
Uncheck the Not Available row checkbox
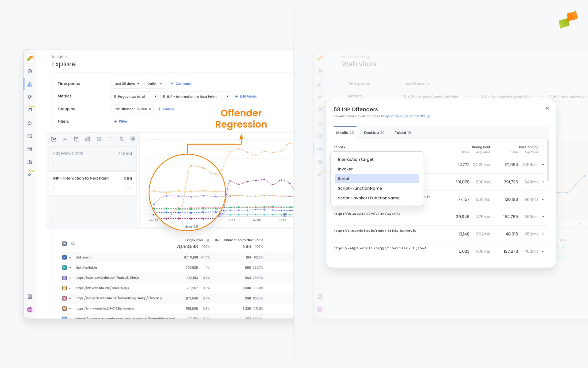(x=65, y=267)
